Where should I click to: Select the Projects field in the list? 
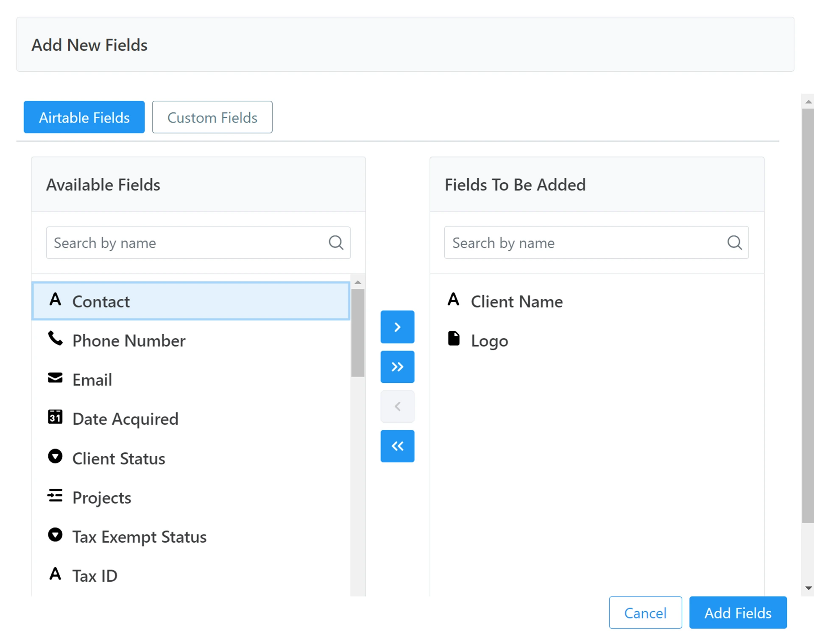coord(102,498)
